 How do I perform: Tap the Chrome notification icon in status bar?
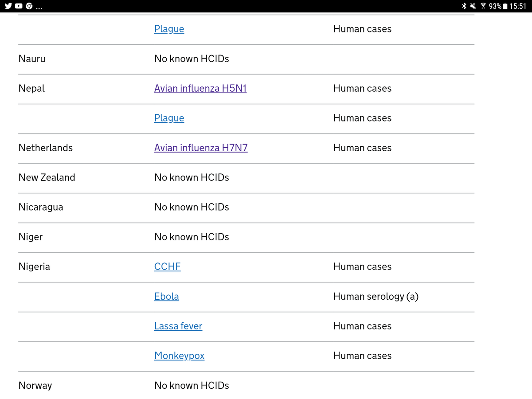click(30, 6)
